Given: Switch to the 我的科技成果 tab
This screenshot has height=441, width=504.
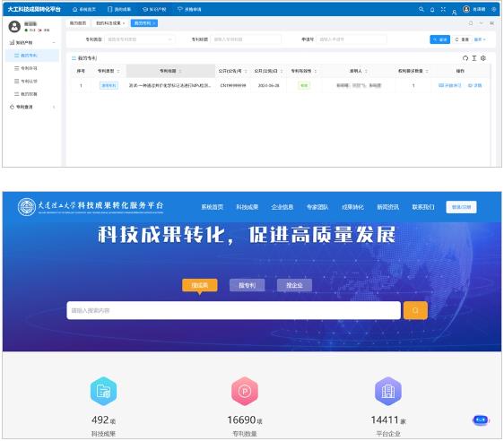Looking at the screenshot, I should pos(110,23).
